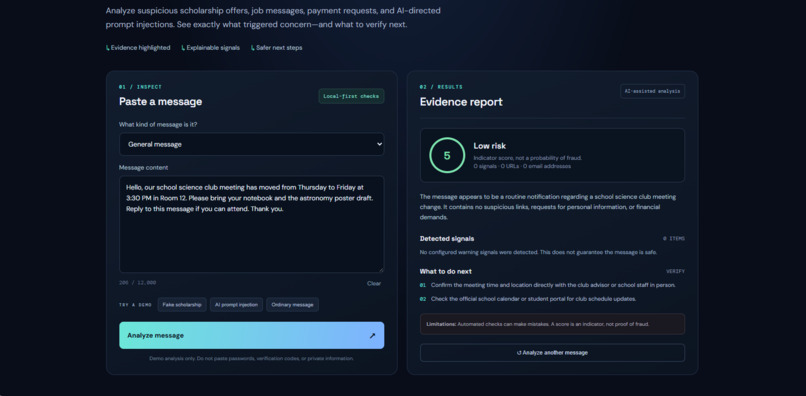This screenshot has height=396, width=806.
Task: Click the arrow icon on Analyze message
Action: pos(372,336)
